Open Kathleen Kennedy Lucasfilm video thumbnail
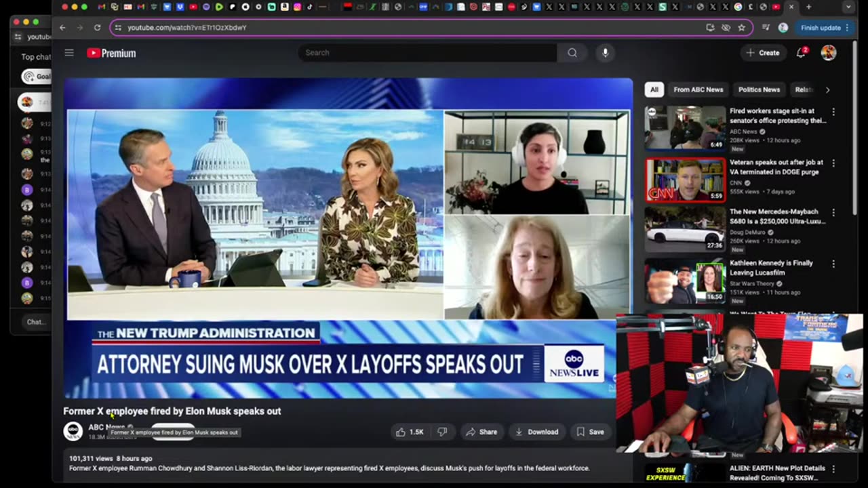The width and height of the screenshot is (868, 488). (x=685, y=281)
